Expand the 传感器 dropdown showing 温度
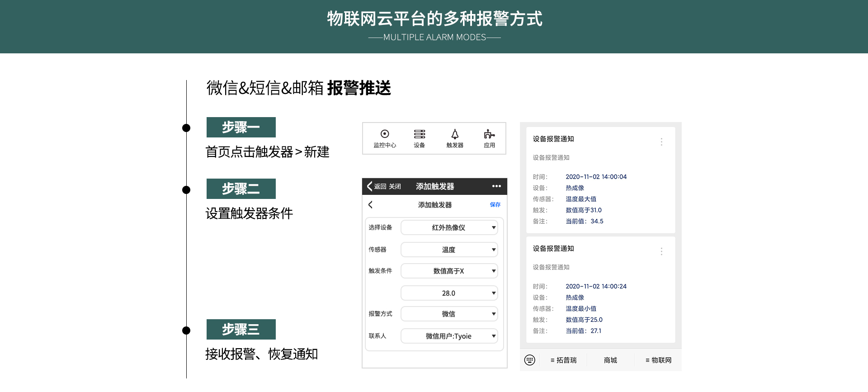This screenshot has height=392, width=868. (449, 250)
